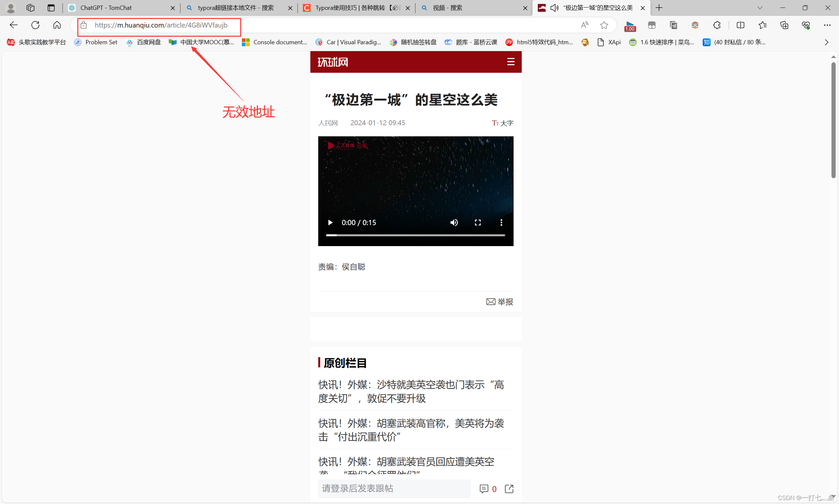Toggle split screen view icon
839x504 pixels.
[740, 25]
